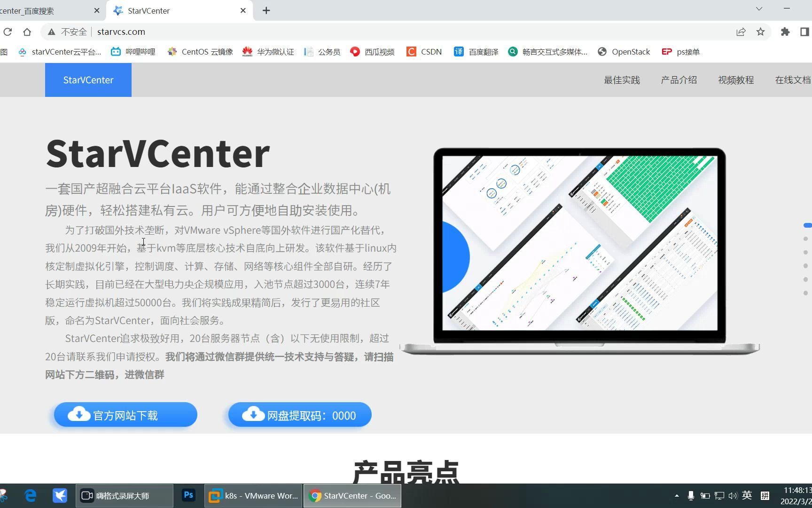This screenshot has height=508, width=812.
Task: Open the 哔哩哔哩 bookmark
Action: tap(133, 52)
